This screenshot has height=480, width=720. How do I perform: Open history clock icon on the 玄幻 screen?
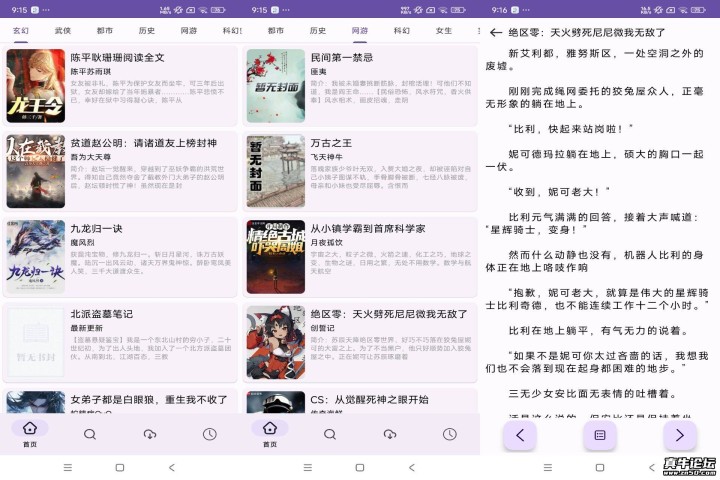(210, 434)
